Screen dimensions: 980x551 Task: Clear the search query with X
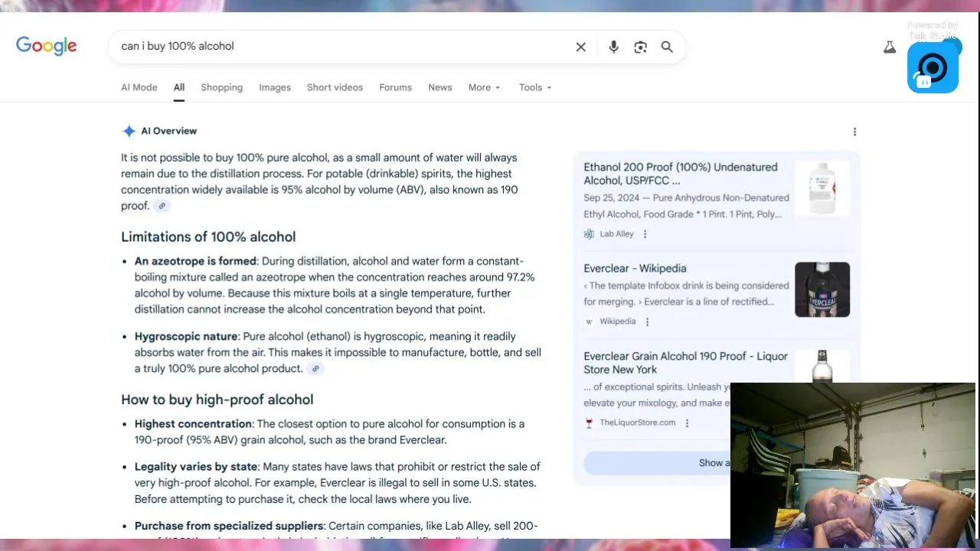coord(581,47)
